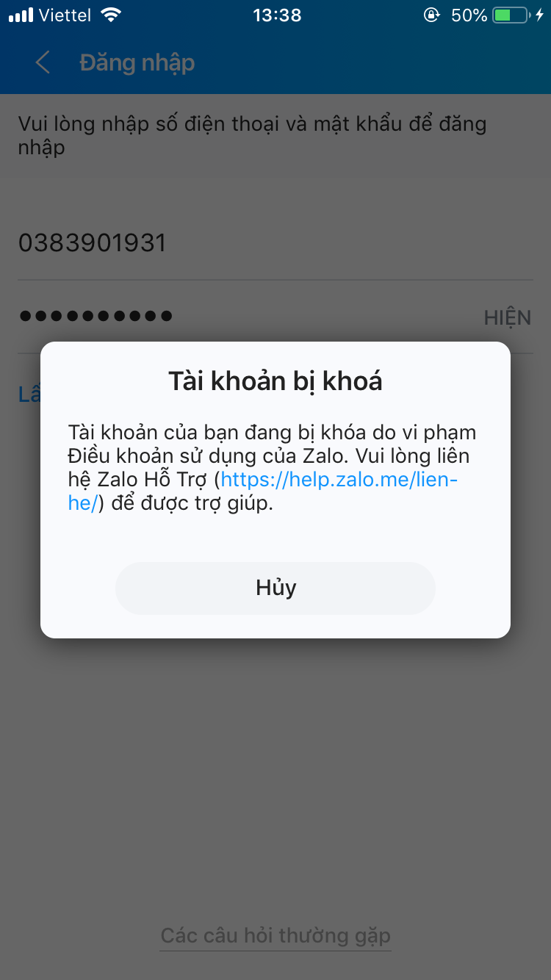Open the help.zalo.me/lien-he link
551x980 pixels.
point(263,491)
